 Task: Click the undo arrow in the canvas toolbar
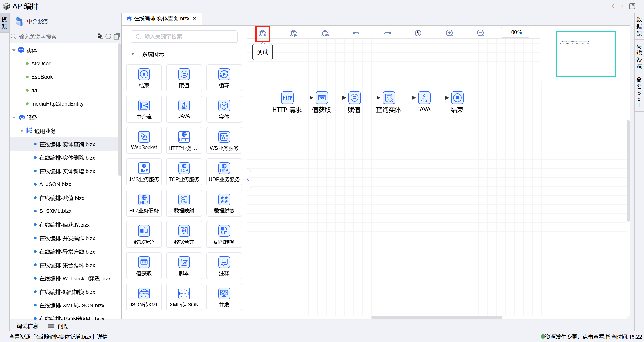[356, 33]
